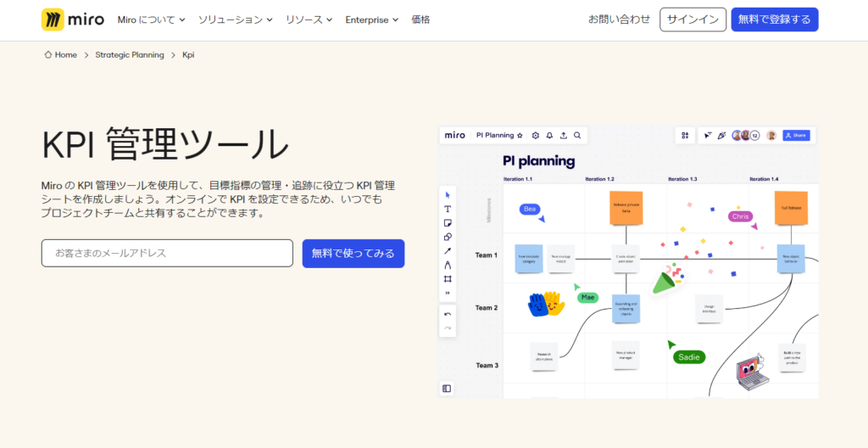Viewport: 868px width, 448px height.
Task: Open the 価格 menu item
Action: point(420,20)
